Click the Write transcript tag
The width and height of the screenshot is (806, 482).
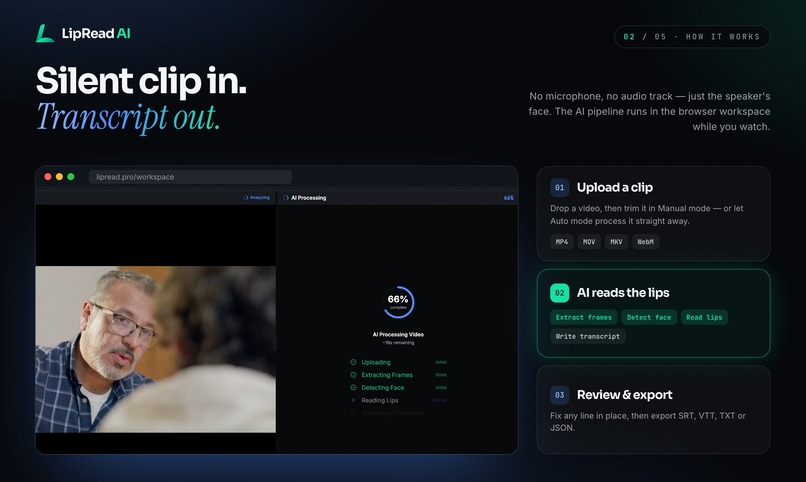point(588,336)
